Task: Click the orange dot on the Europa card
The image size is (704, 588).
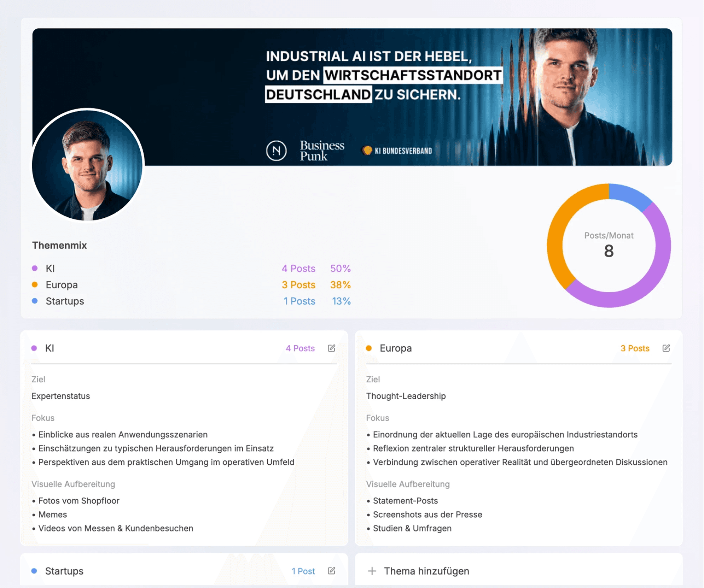Action: click(369, 348)
